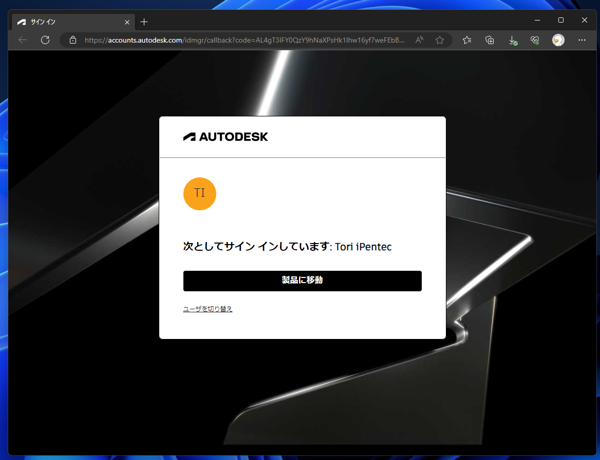Open the Downloads icon in toolbar

pos(513,40)
